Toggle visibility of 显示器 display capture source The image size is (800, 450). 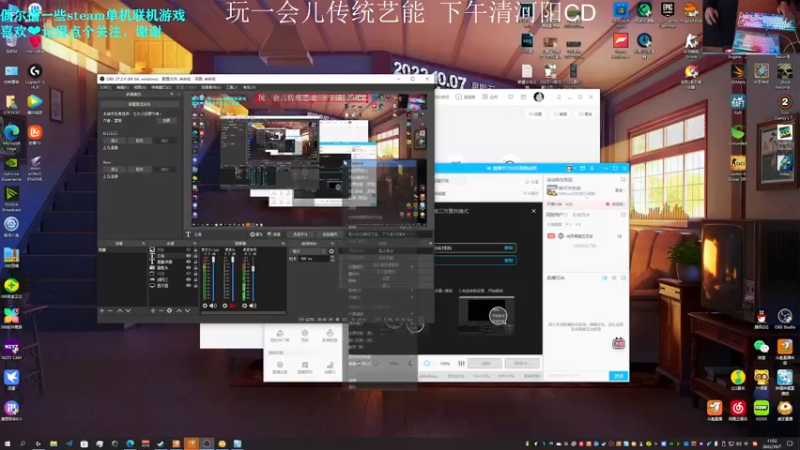pos(188,285)
